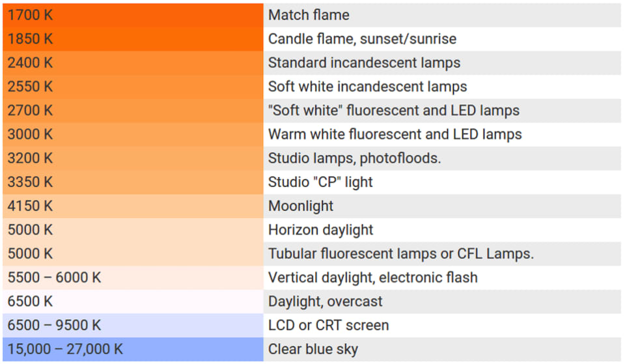This screenshot has height=364, width=625.
Task: Click the 5500 – 6000 K cell
Action: 133,278
